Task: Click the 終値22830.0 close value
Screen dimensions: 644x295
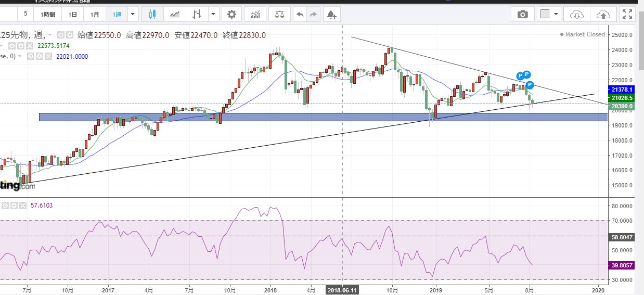Action: pyautogui.click(x=243, y=35)
